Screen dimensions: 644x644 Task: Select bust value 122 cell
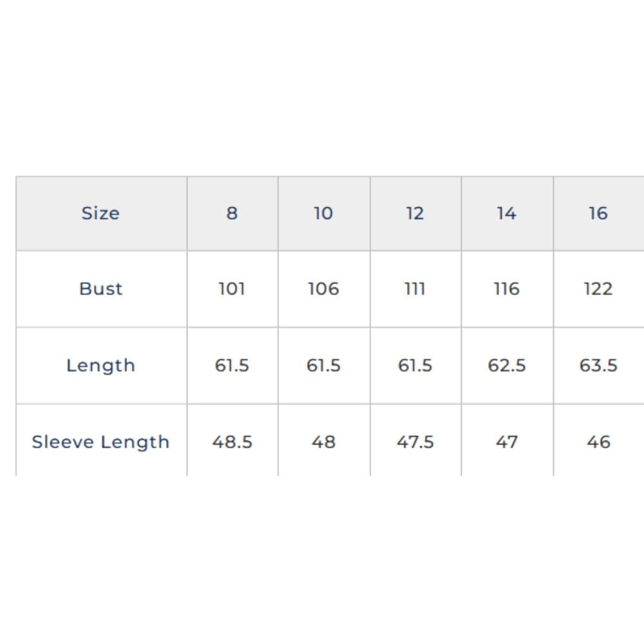[598, 289]
